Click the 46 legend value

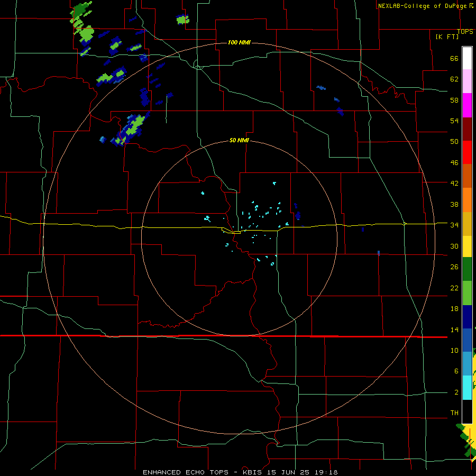(x=454, y=163)
